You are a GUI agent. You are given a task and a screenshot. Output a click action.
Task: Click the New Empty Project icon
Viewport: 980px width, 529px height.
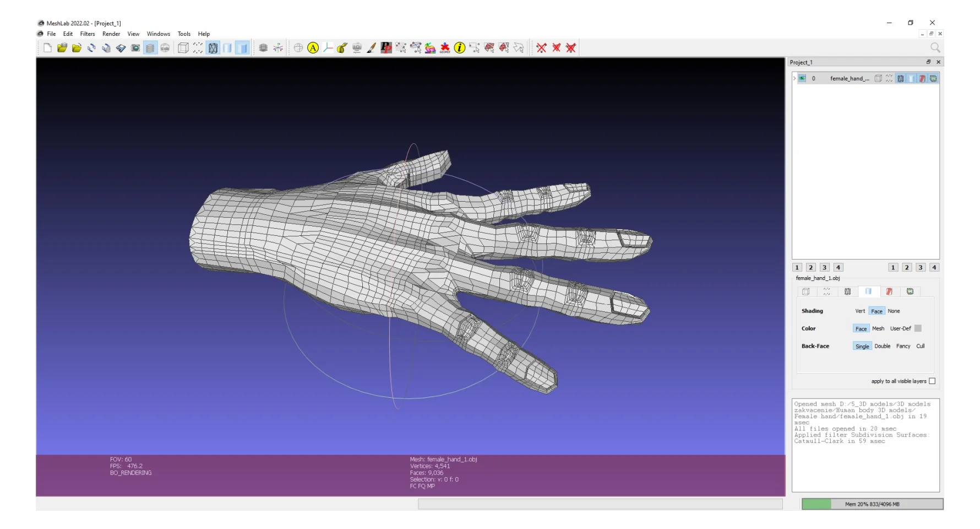tap(47, 48)
